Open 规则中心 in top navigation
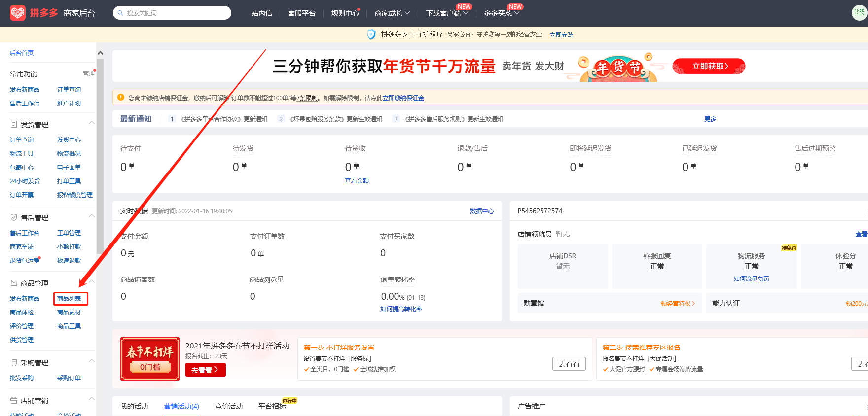The image size is (868, 416). pos(345,13)
